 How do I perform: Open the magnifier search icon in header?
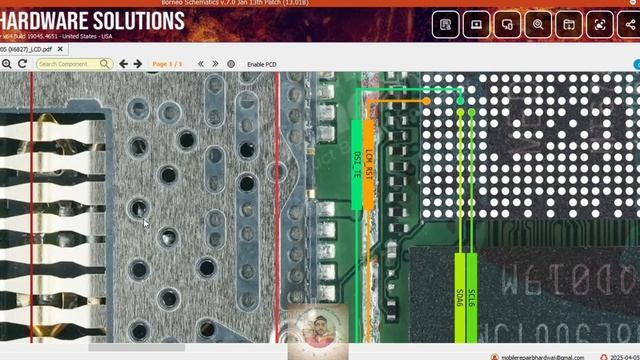coord(538,24)
